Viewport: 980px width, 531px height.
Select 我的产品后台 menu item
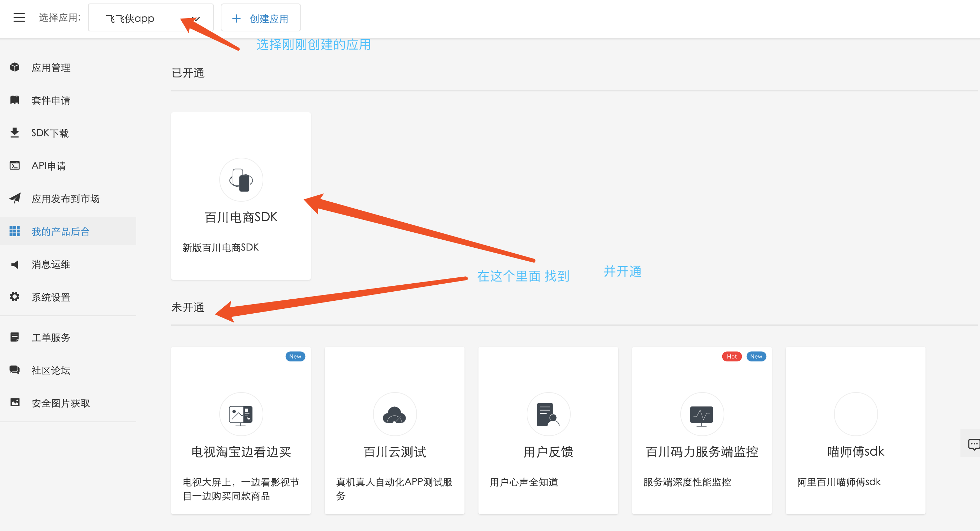[60, 231]
